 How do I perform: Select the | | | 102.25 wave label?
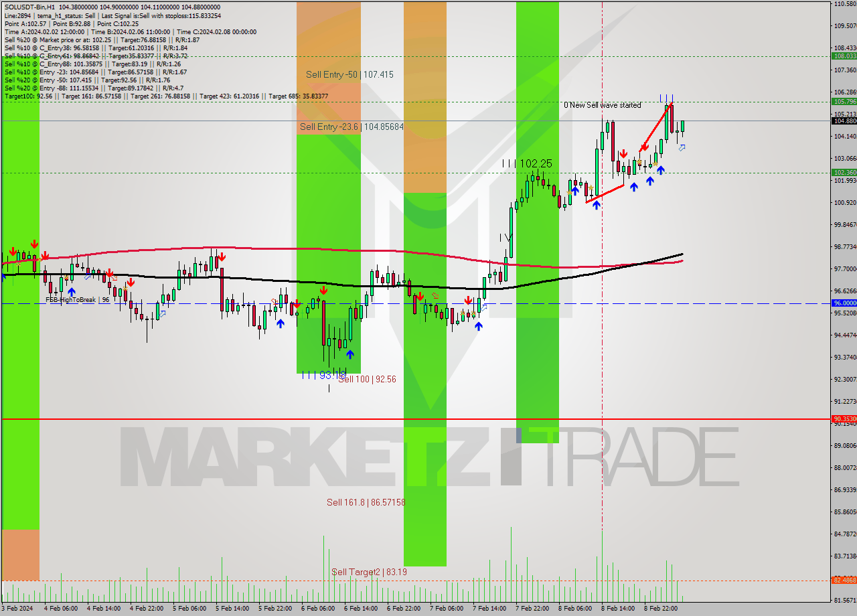528,163
